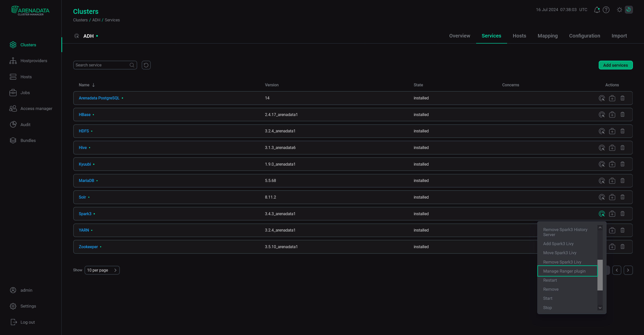Screen dimensions: 644x335
Task: Open actions menu for MariaDB service
Action: point(602,181)
